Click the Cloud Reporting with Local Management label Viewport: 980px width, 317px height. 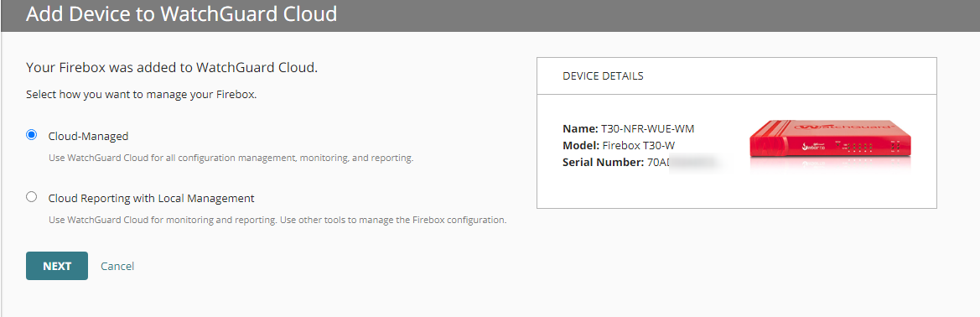point(151,198)
